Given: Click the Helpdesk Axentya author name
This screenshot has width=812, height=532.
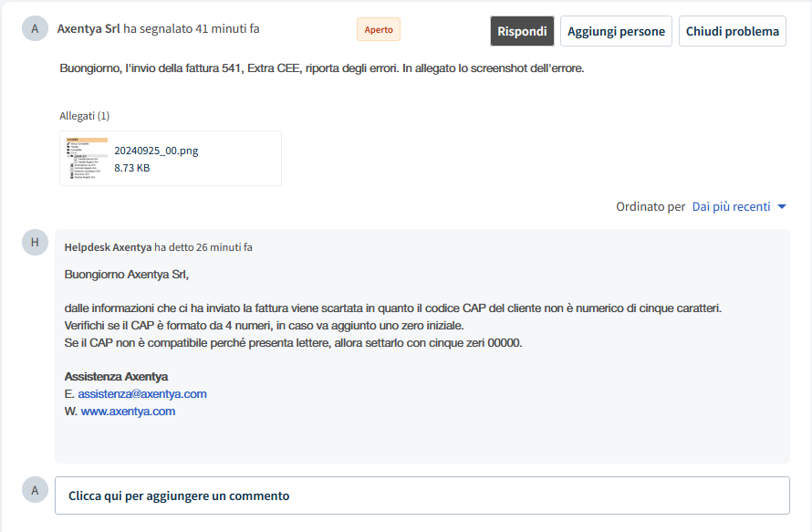Looking at the screenshot, I should [x=108, y=246].
